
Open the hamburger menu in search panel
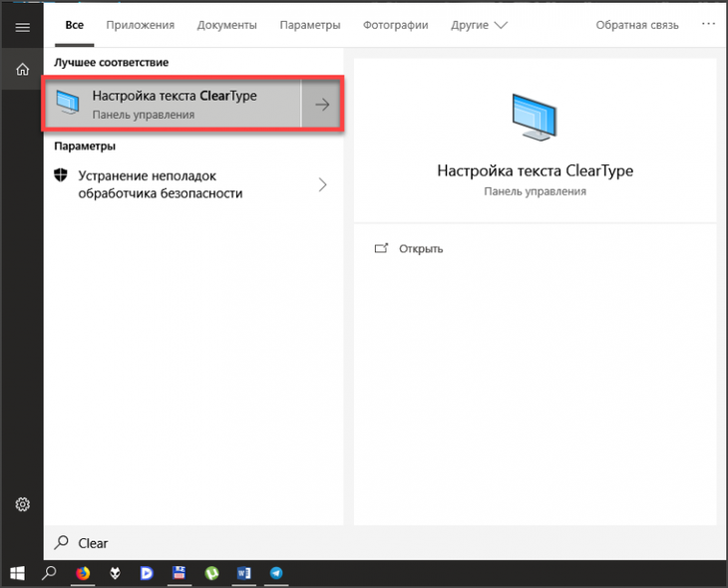click(x=22, y=27)
